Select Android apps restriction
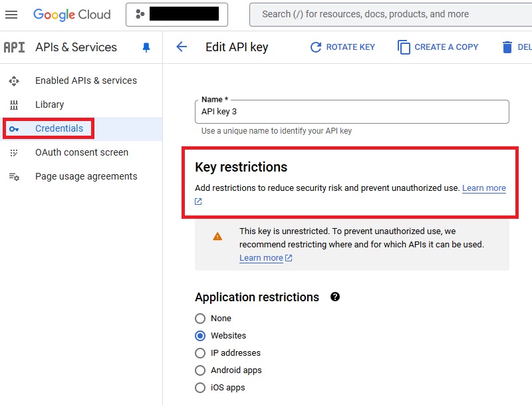This screenshot has width=532, height=405. (200, 370)
